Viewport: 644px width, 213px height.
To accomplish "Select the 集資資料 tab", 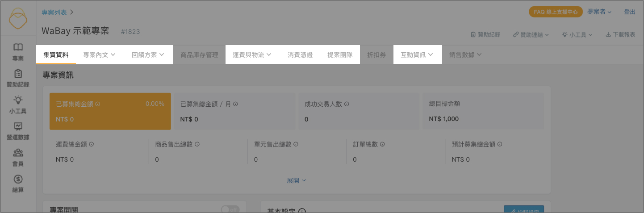I will 56,55.
